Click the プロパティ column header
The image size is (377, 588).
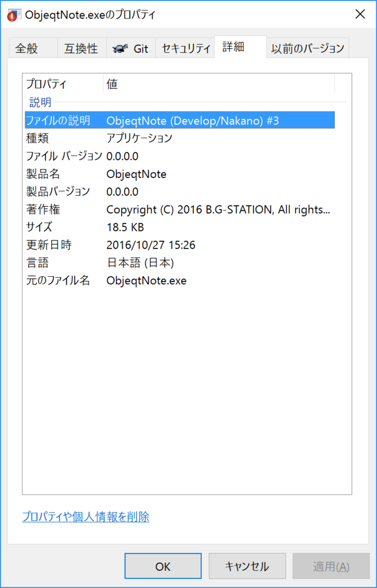coord(64,84)
